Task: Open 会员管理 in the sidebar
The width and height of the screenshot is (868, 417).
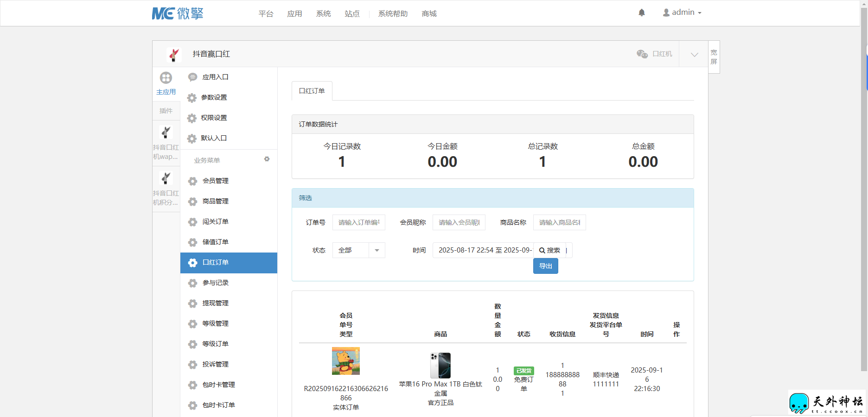Action: tap(215, 181)
